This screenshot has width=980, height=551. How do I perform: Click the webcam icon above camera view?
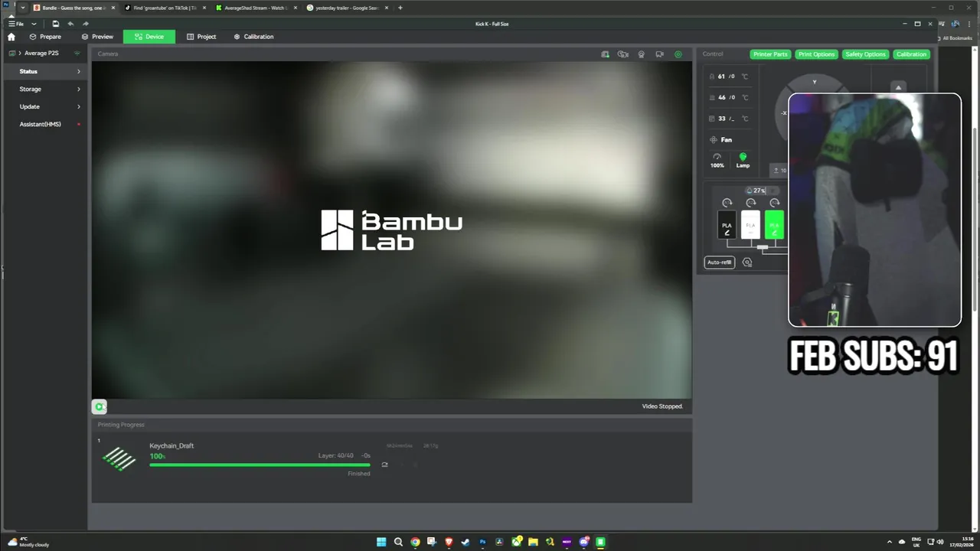(642, 54)
